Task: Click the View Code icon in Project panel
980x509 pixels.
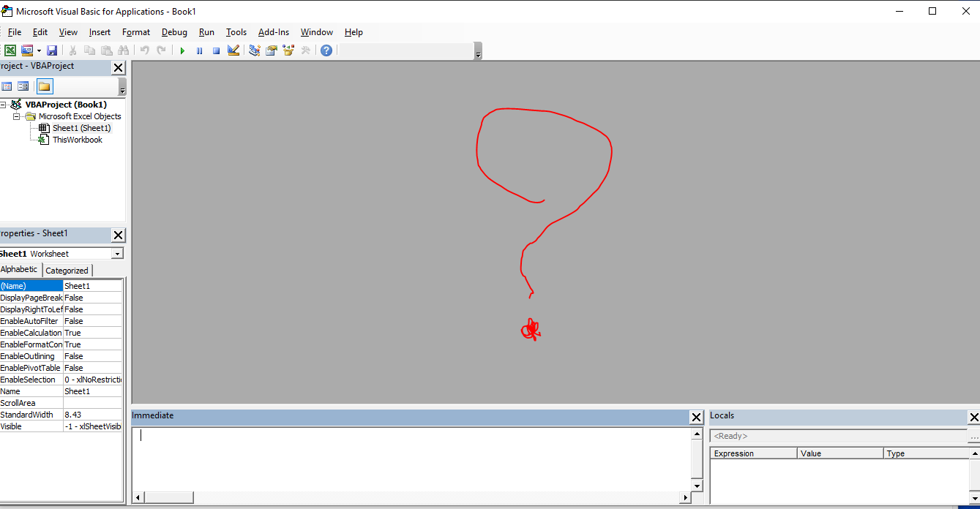Action: coord(7,86)
